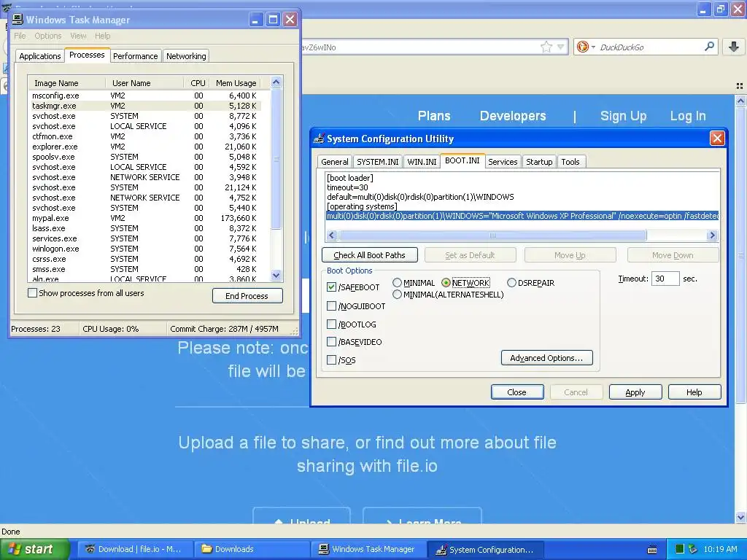Select msconfig.exe process row
The image size is (747, 560).
[145, 96]
